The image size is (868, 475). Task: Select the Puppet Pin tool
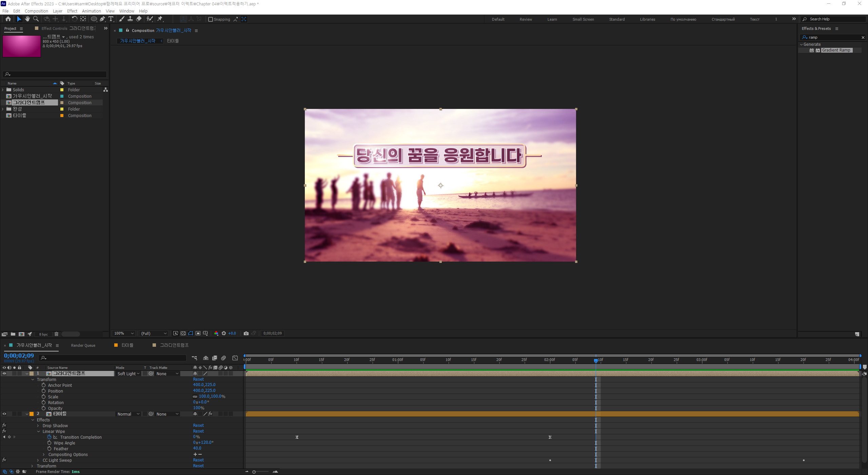(x=160, y=19)
